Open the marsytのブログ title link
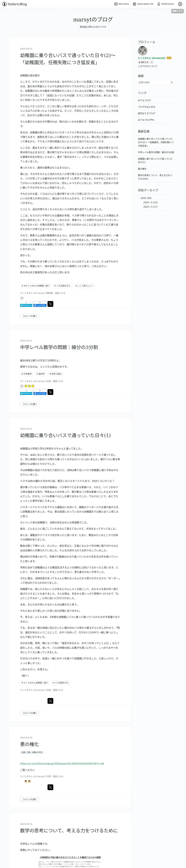The height and width of the screenshot is (868, 186). click(x=93, y=20)
